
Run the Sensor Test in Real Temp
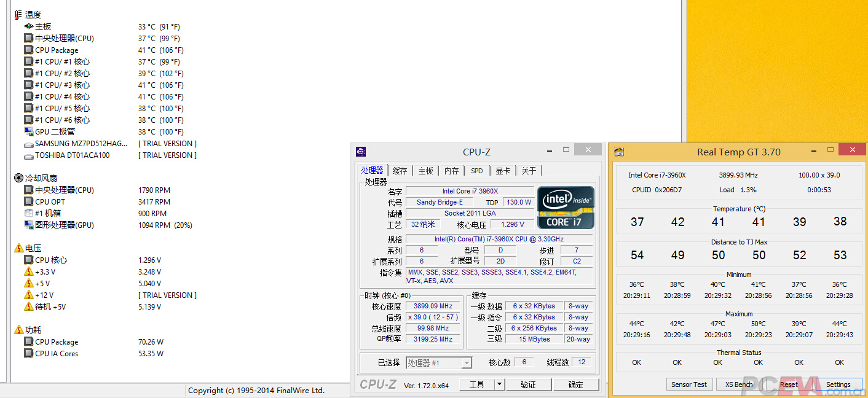point(689,384)
